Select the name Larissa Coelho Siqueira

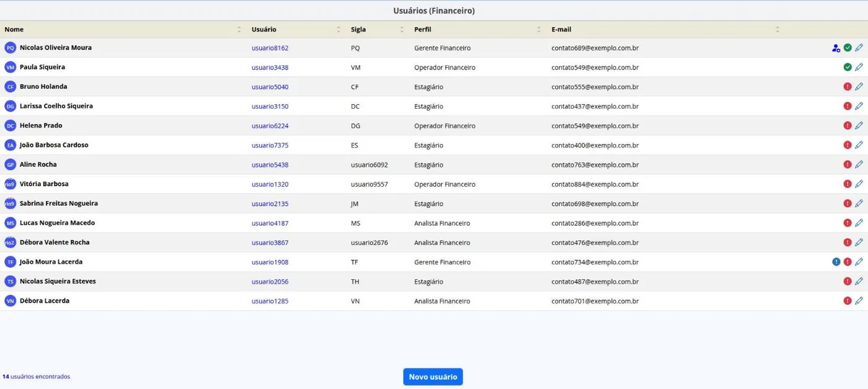click(56, 106)
